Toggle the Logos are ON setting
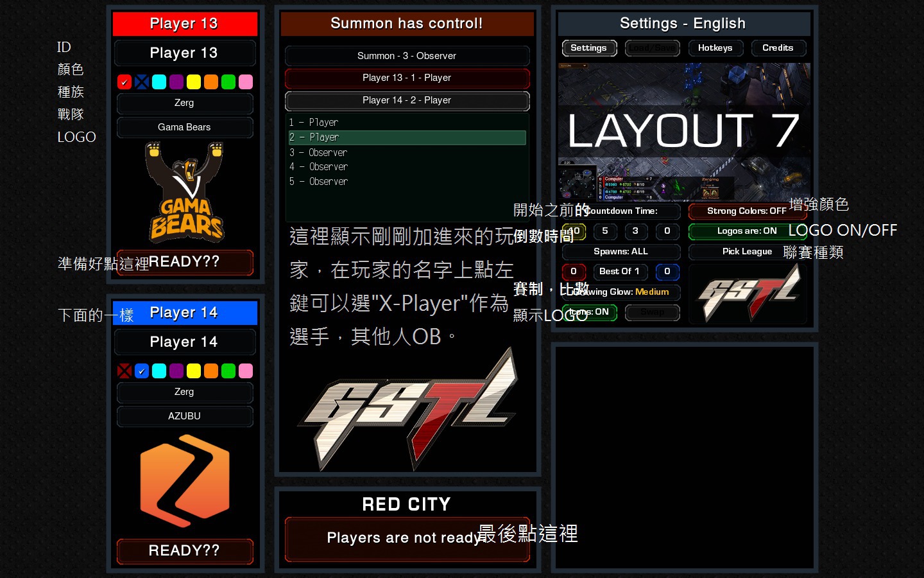 [747, 231]
